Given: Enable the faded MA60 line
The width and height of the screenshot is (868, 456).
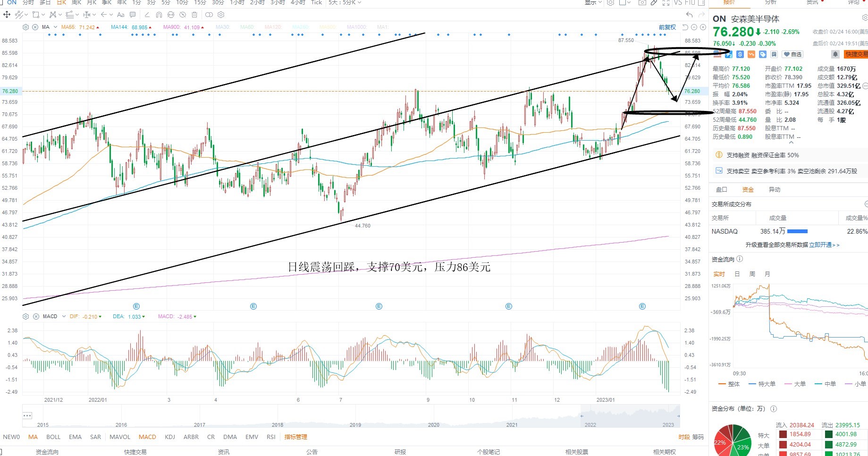Looking at the screenshot, I should 247,27.
